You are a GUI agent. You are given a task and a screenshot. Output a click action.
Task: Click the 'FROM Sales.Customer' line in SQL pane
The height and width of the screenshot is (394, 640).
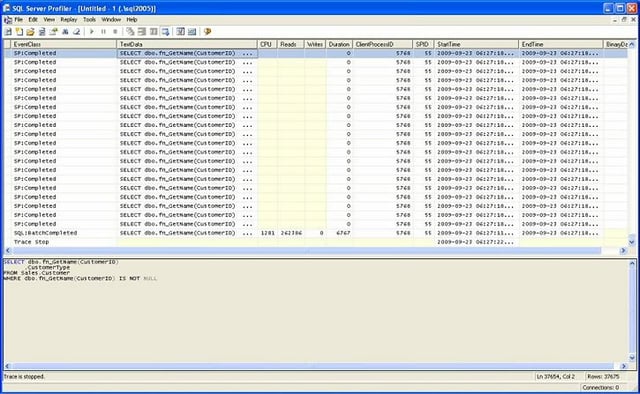tap(37, 273)
